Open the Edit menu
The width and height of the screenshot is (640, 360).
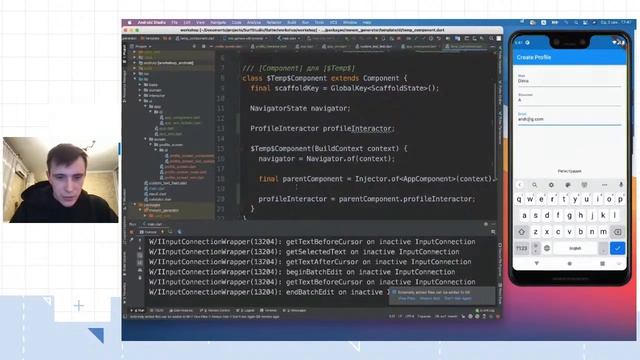(x=187, y=22)
